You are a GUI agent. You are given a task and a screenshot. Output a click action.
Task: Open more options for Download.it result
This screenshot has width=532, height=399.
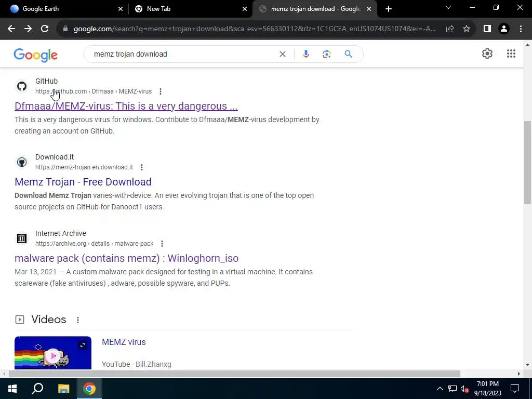[x=142, y=167]
